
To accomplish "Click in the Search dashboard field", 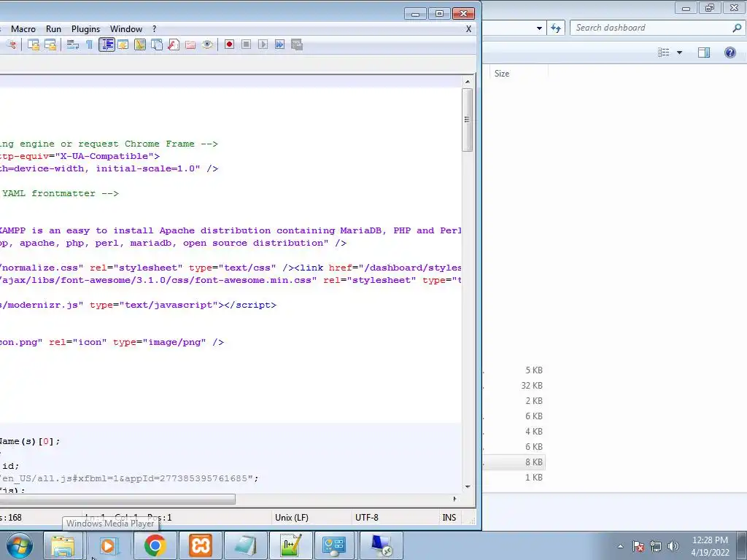I will click(x=650, y=28).
